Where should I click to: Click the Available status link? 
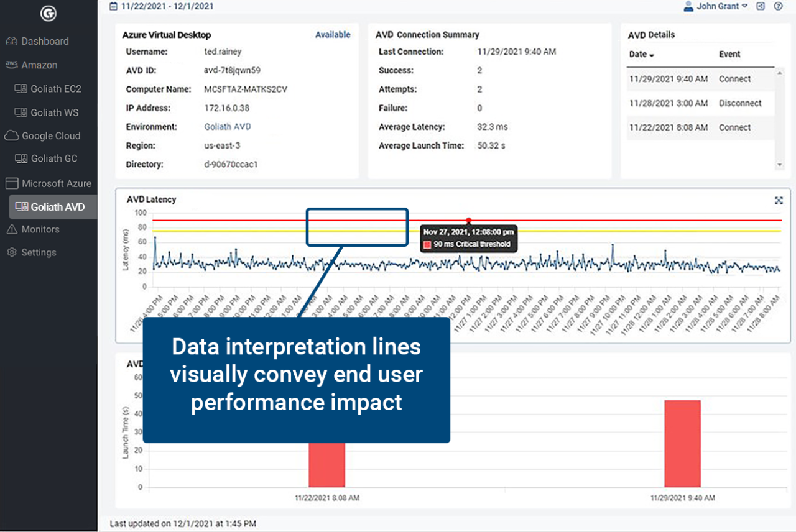coord(333,35)
